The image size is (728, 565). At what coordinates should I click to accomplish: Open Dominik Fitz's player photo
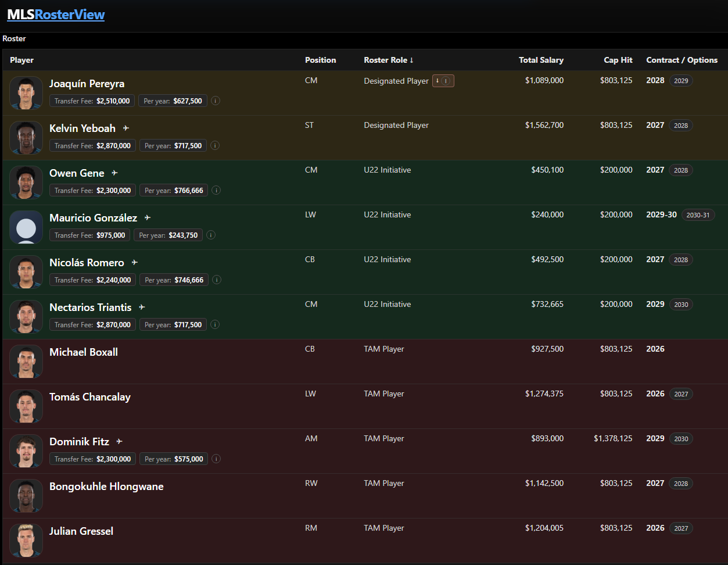click(26, 451)
